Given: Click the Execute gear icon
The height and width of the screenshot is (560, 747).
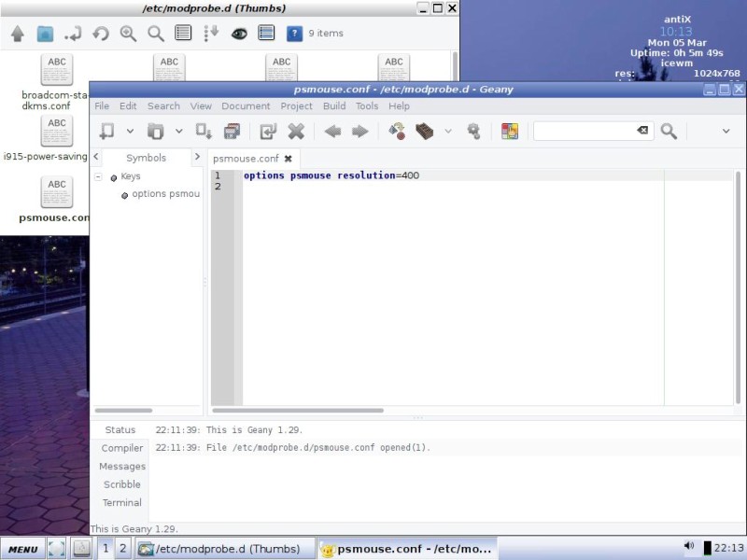Looking at the screenshot, I should coord(473,131).
